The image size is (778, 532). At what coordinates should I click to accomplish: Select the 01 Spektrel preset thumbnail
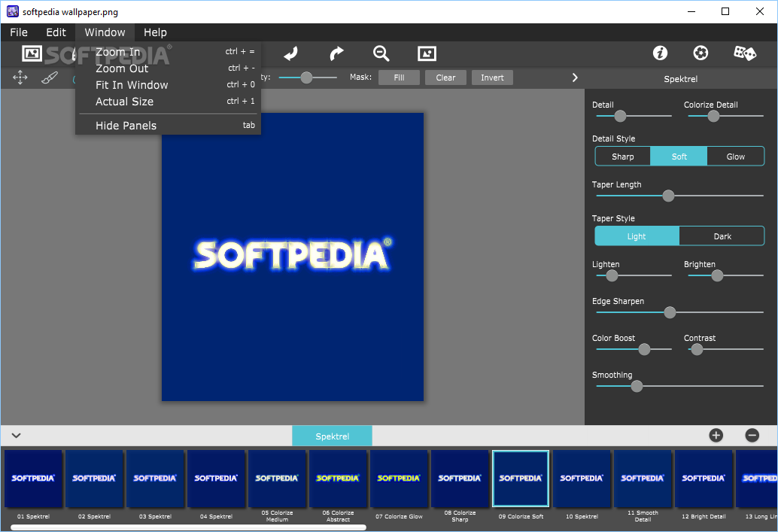[x=33, y=479]
